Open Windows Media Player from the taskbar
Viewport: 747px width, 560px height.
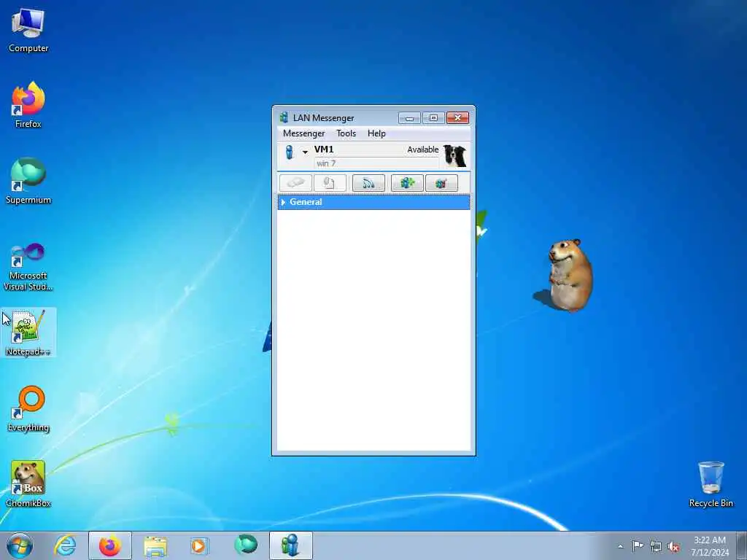(198, 545)
